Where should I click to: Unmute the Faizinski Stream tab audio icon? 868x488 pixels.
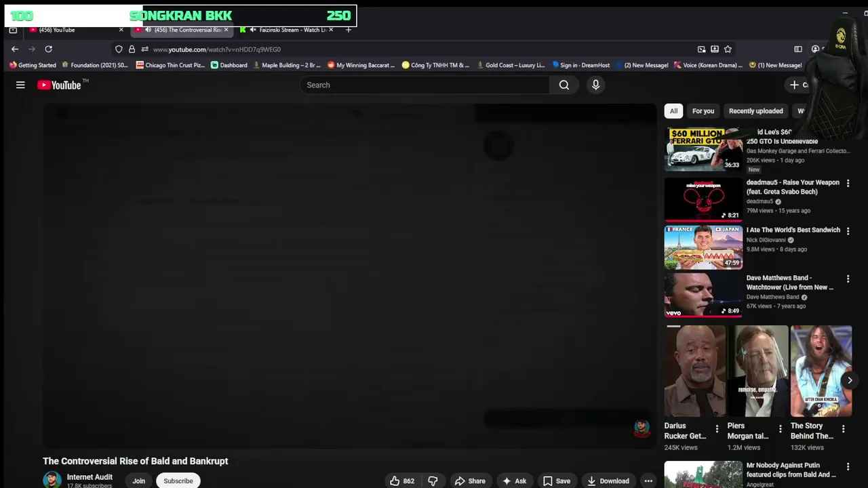(253, 30)
